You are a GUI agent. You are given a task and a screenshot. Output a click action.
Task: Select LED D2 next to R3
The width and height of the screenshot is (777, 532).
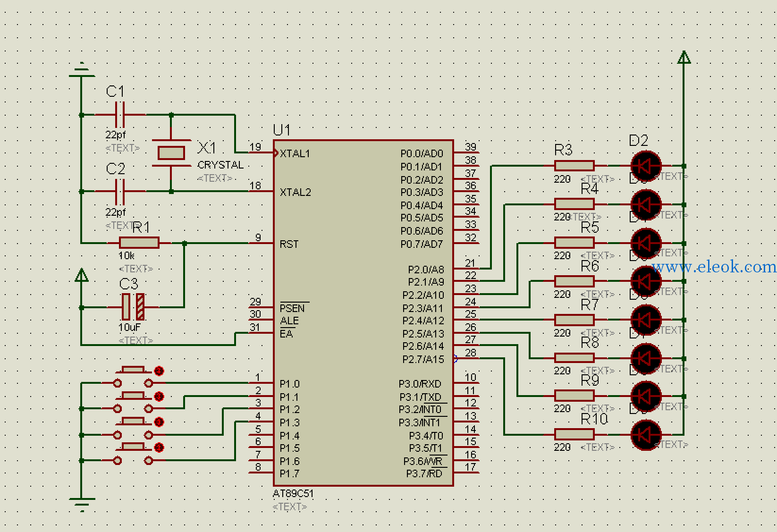pos(646,166)
